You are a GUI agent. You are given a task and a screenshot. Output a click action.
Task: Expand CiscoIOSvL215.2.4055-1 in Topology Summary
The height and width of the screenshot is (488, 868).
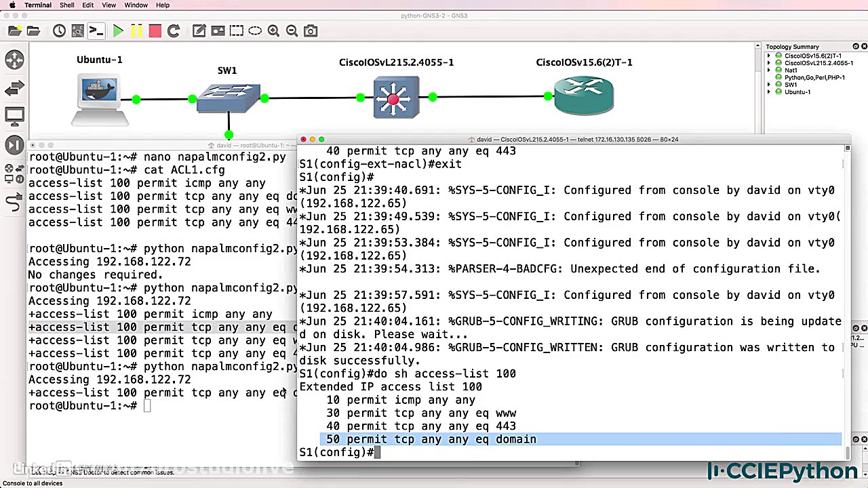point(769,63)
